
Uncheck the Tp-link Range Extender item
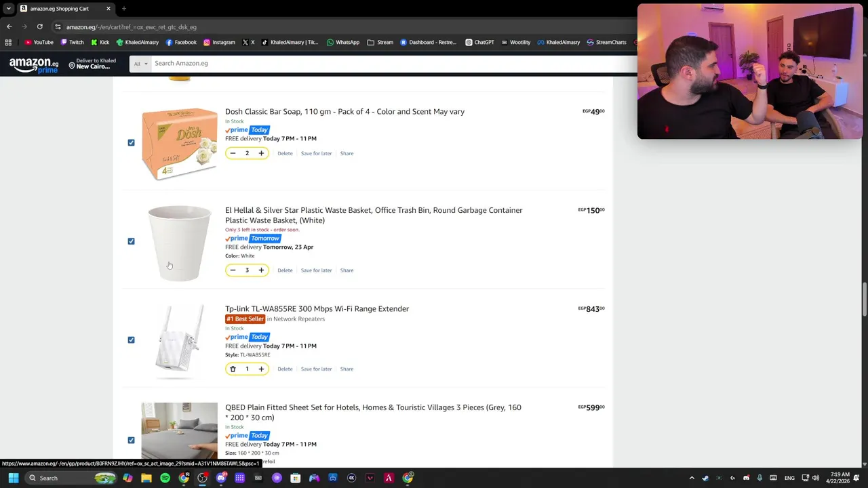tap(131, 340)
